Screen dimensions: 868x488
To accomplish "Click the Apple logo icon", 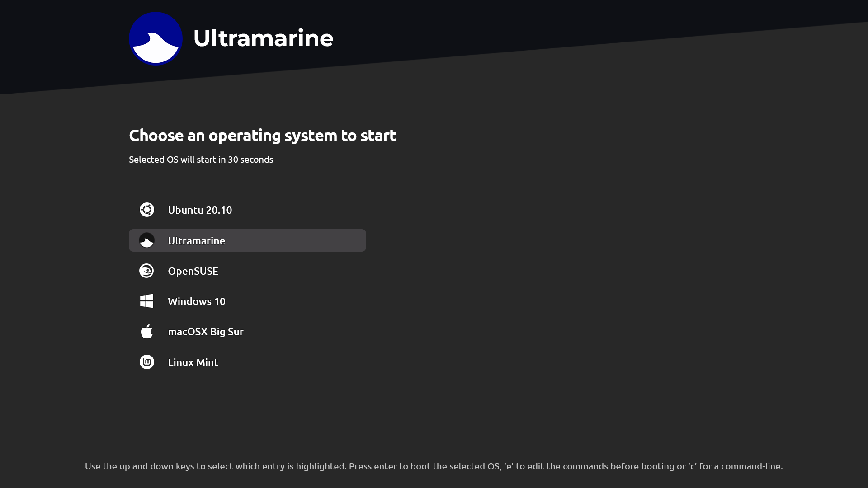I will [x=146, y=331].
